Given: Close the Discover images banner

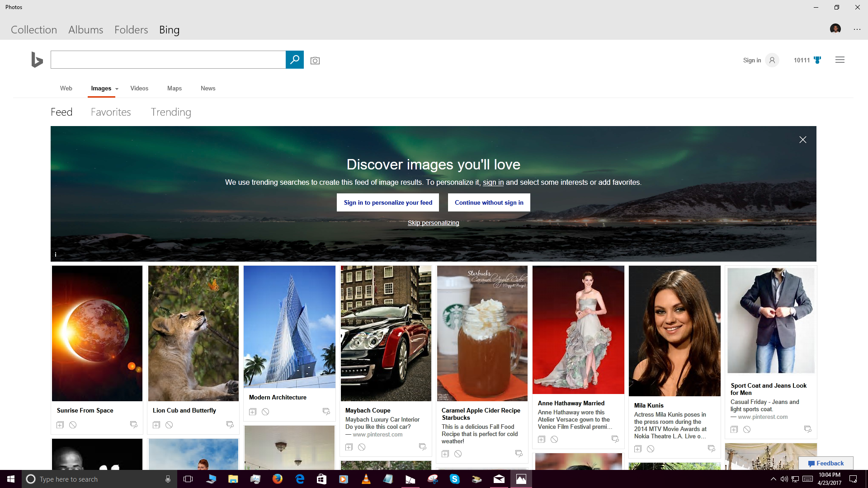Looking at the screenshot, I should click(x=803, y=140).
